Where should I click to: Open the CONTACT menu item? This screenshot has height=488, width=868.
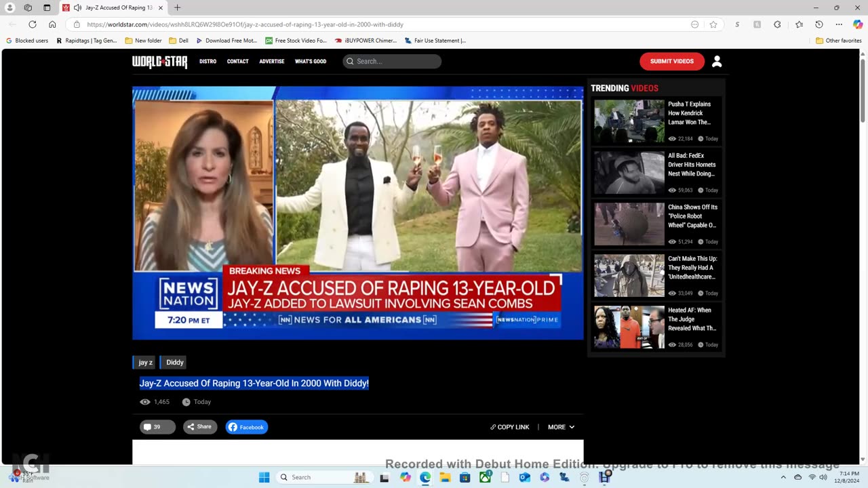[x=237, y=61]
